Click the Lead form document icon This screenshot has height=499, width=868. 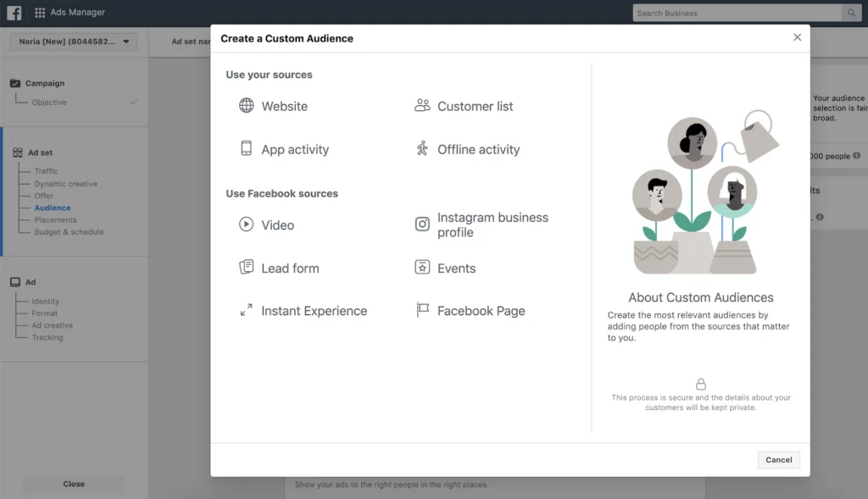(247, 267)
